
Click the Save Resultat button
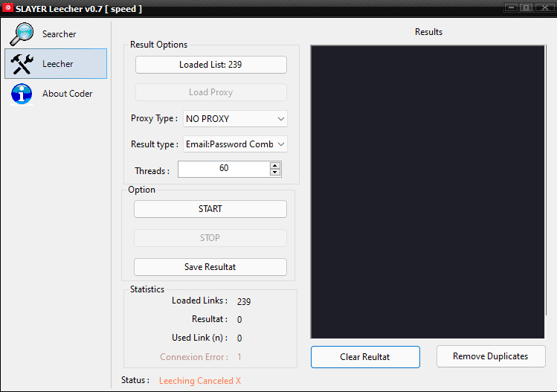click(x=210, y=267)
